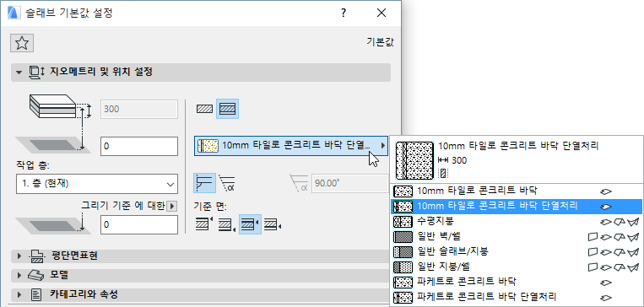Screen dimensions: 644x307
Task: Click the slab usage icon in the highlighted 단열처리 row
Action: pos(607,207)
